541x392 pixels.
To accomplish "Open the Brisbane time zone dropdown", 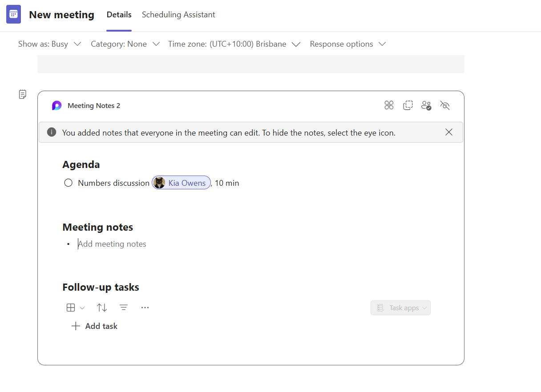I will click(234, 44).
